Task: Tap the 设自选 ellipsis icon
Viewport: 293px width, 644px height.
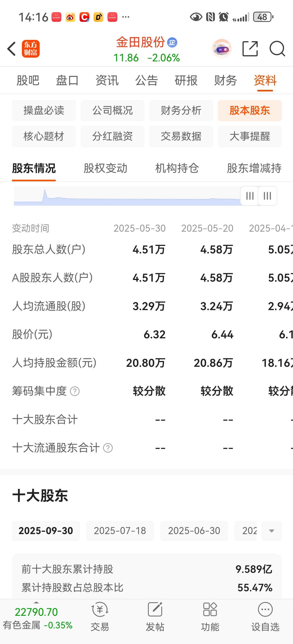Action: pos(265,609)
